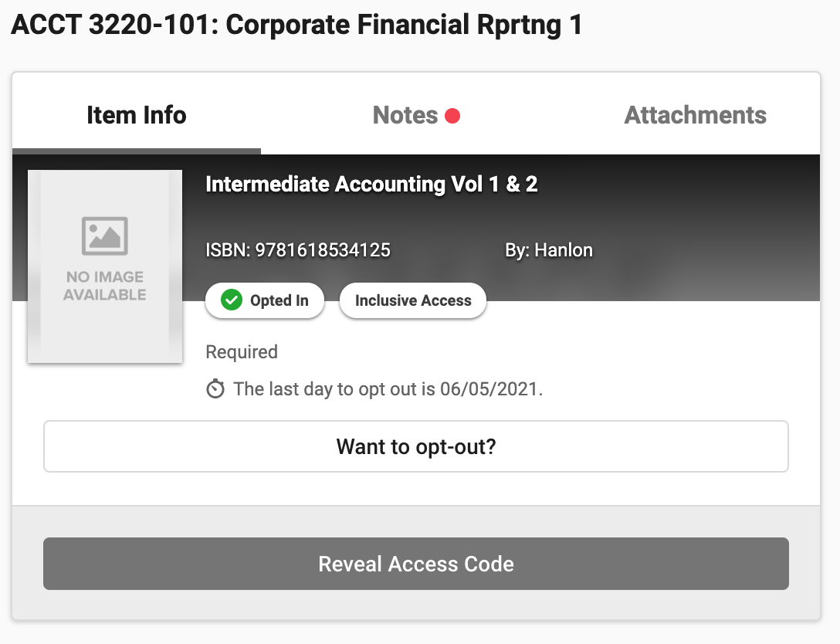This screenshot has width=840, height=644.
Task: Click the NO IMAGE AVAILABLE caption text
Action: click(105, 286)
